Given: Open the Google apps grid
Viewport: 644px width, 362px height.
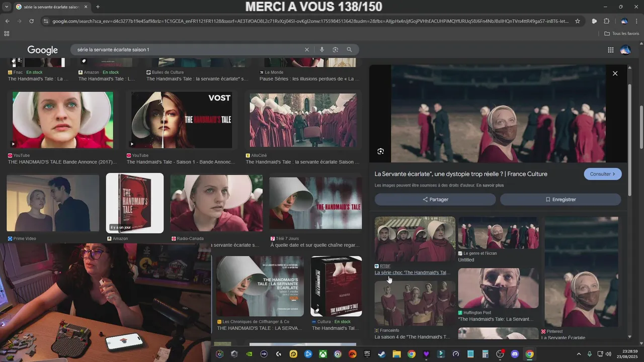Looking at the screenshot, I should coord(611,50).
